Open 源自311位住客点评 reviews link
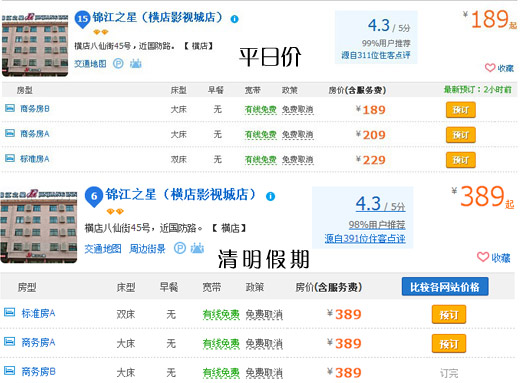Image resolution: width=520 pixels, height=383 pixels. pyautogui.click(x=376, y=55)
